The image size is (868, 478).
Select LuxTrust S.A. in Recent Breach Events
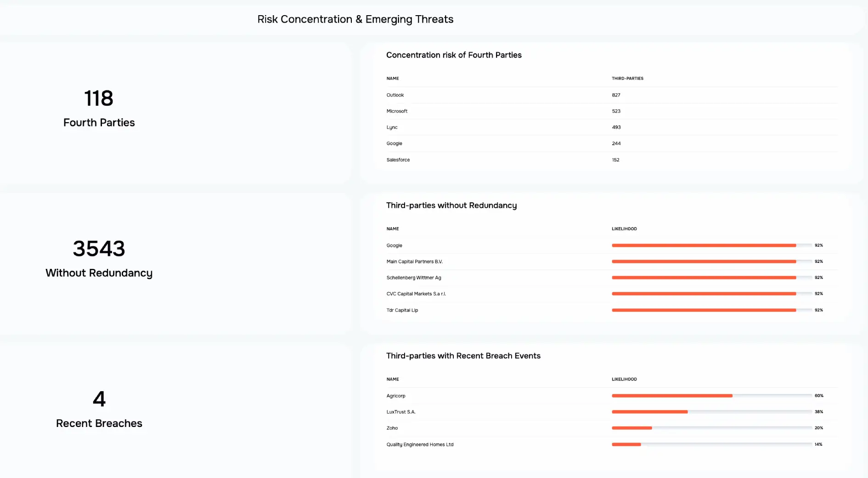tap(400, 412)
